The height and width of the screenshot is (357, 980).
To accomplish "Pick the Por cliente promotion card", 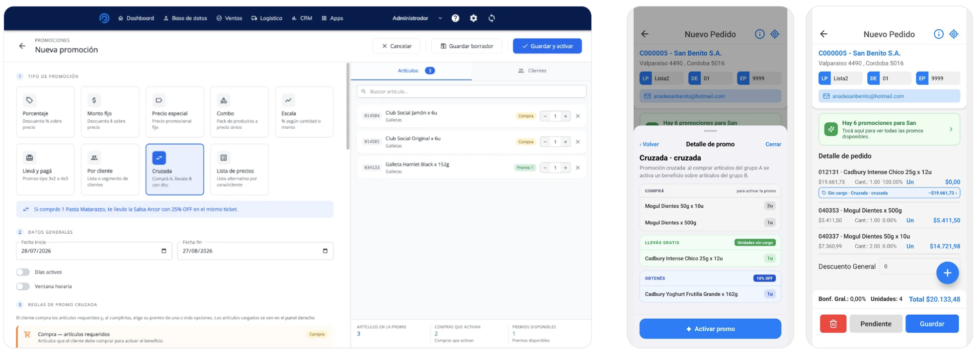I will point(110,170).
